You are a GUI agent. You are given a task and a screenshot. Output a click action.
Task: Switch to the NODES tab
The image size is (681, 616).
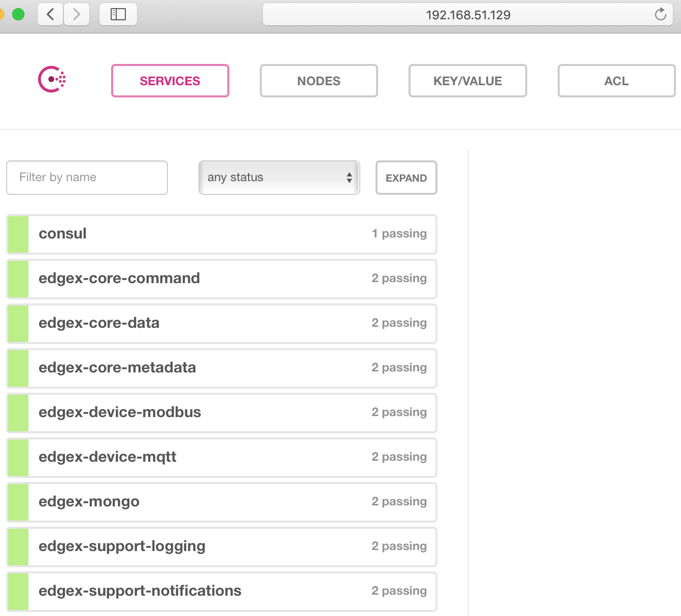319,81
